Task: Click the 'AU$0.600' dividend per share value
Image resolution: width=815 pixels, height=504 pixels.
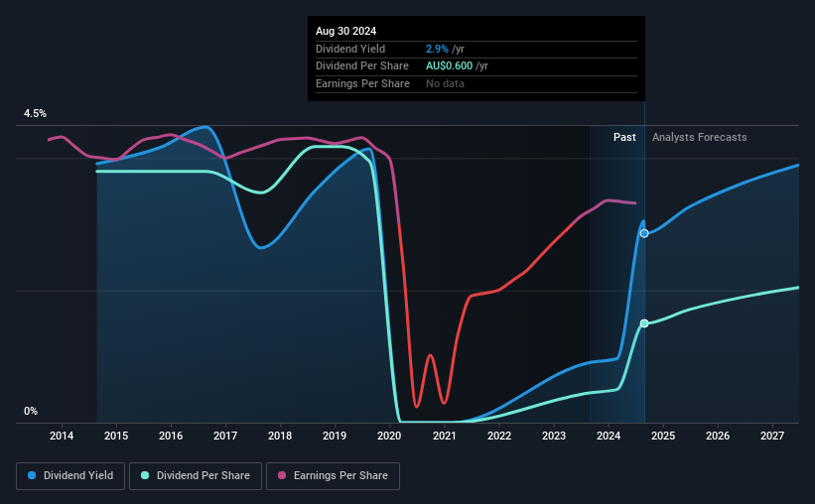Action: (x=449, y=66)
